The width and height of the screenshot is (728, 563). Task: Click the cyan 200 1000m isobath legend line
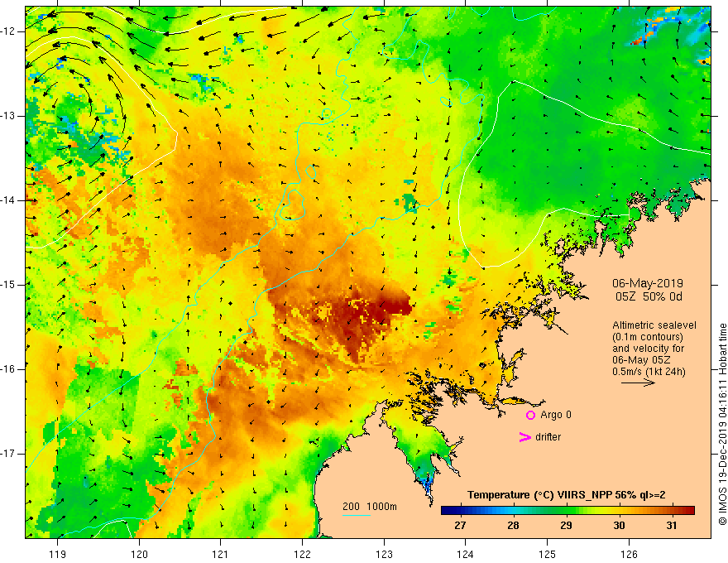pos(357,515)
